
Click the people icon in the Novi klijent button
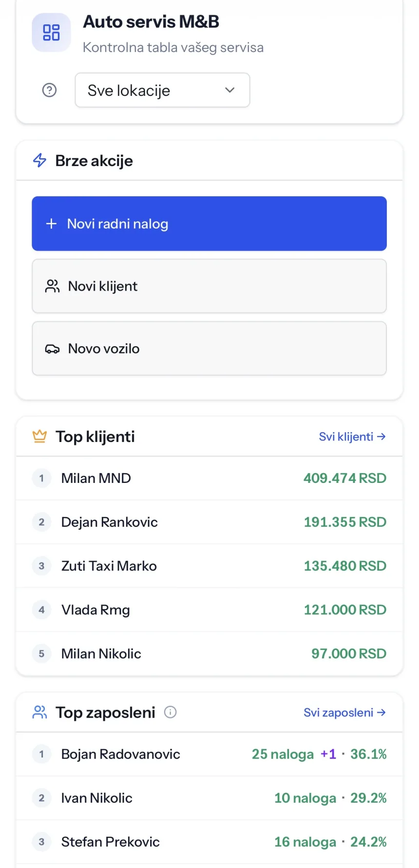[x=52, y=286]
